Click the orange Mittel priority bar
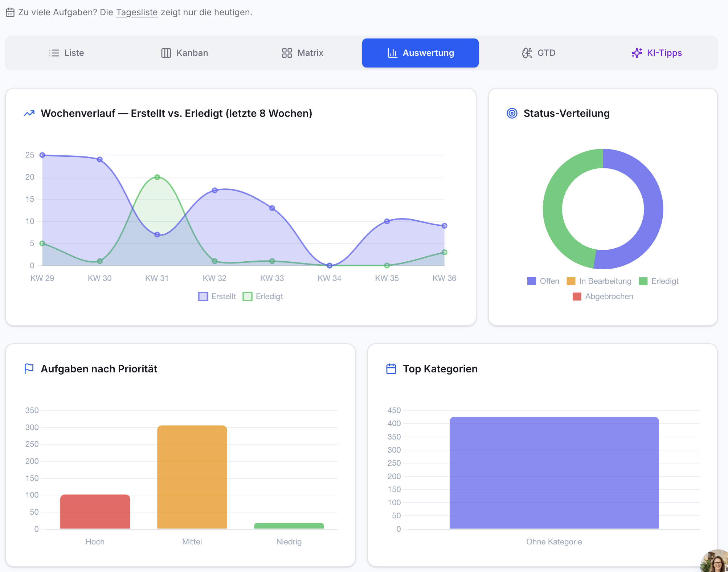Viewport: 728px width, 572px height. pyautogui.click(x=192, y=477)
